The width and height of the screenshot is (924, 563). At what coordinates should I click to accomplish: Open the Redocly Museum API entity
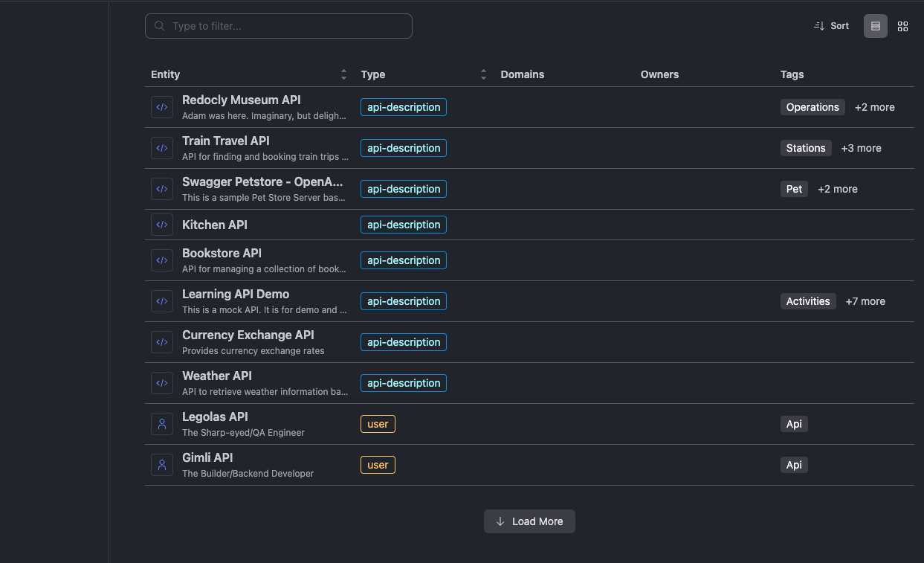point(242,100)
